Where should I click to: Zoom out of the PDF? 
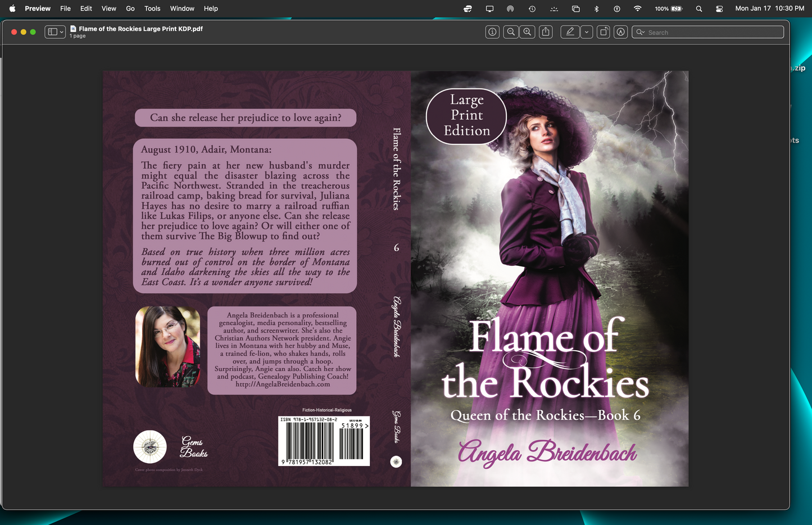coord(511,32)
